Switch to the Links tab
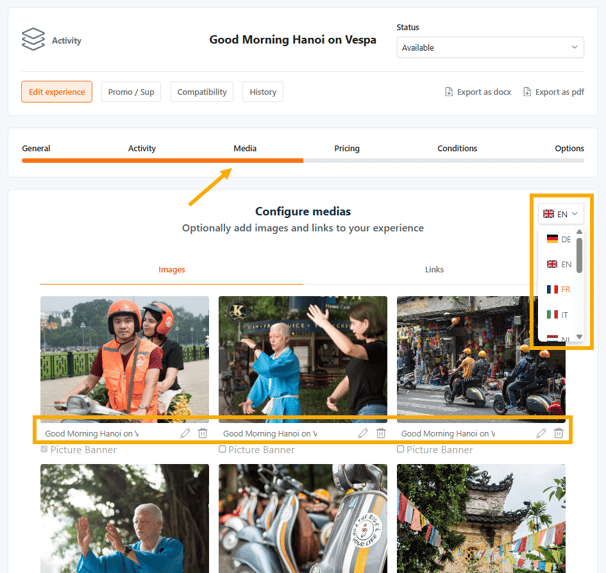Screen dimensions: 606x573 click(434, 270)
